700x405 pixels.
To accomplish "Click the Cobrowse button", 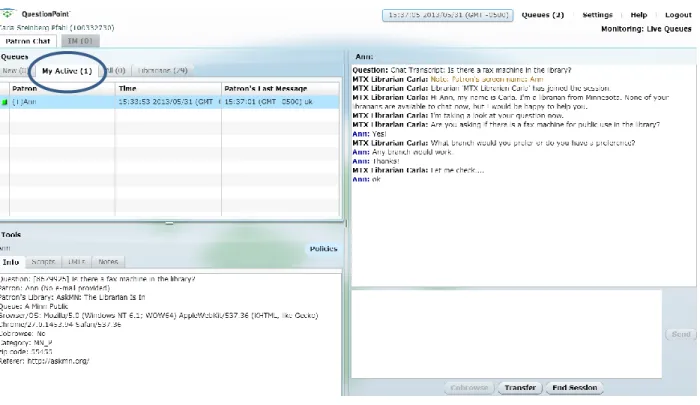I will [469, 388].
